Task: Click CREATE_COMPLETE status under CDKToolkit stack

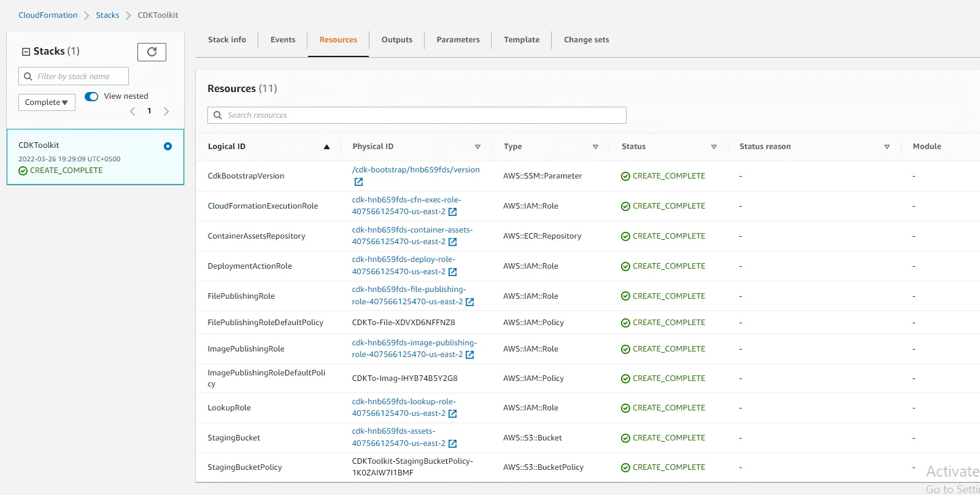Action: click(x=61, y=171)
